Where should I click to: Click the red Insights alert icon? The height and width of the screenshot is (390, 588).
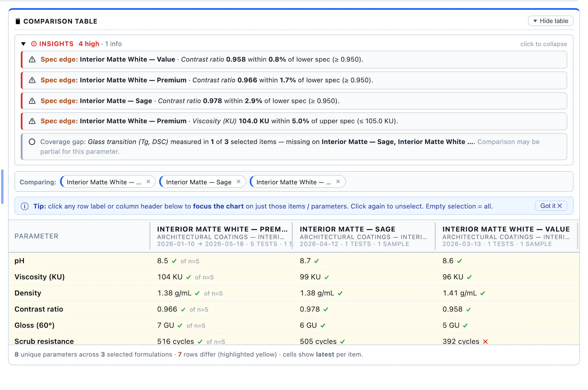pos(34,44)
